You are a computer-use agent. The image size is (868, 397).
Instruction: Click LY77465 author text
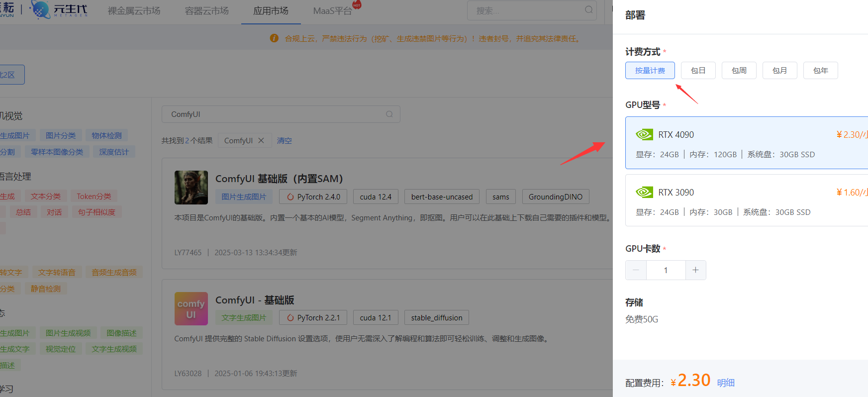click(188, 253)
